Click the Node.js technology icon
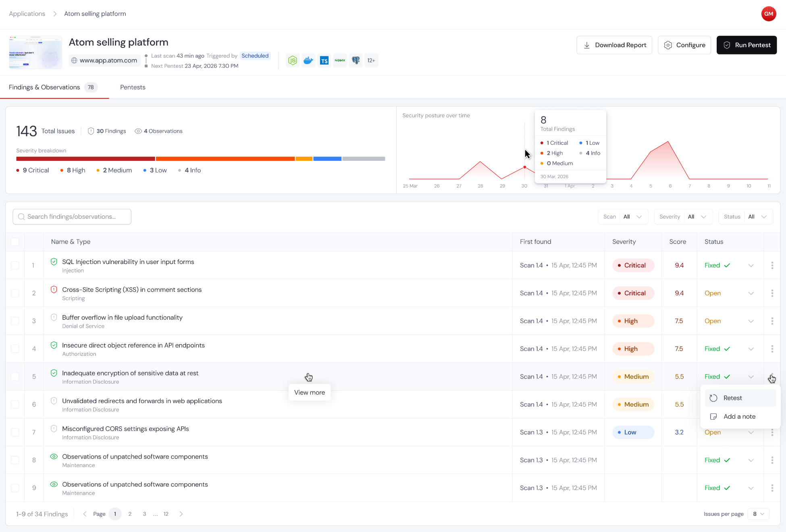Screen dimensions: 786x532 (x=293, y=60)
